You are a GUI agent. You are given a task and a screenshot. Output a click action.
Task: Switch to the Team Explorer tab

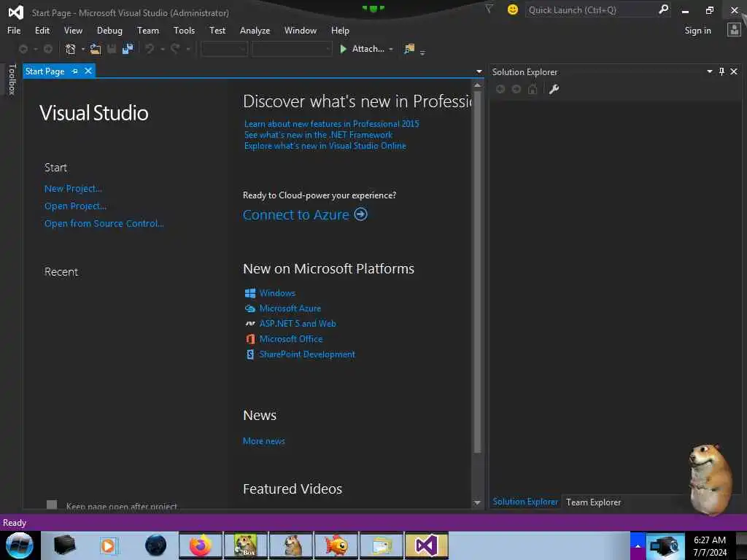[x=593, y=502]
